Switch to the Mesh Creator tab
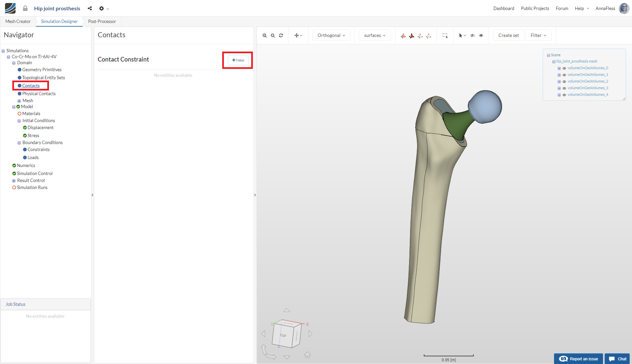632x364 pixels. pyautogui.click(x=18, y=21)
